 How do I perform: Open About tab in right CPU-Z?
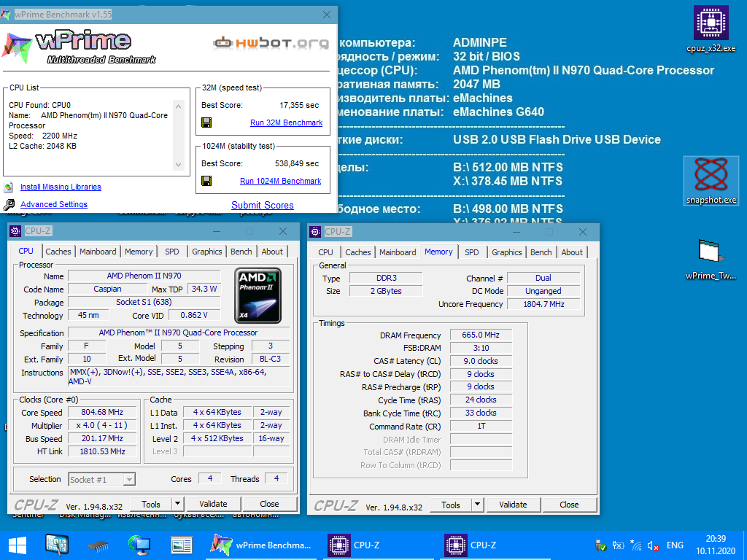coord(572,252)
